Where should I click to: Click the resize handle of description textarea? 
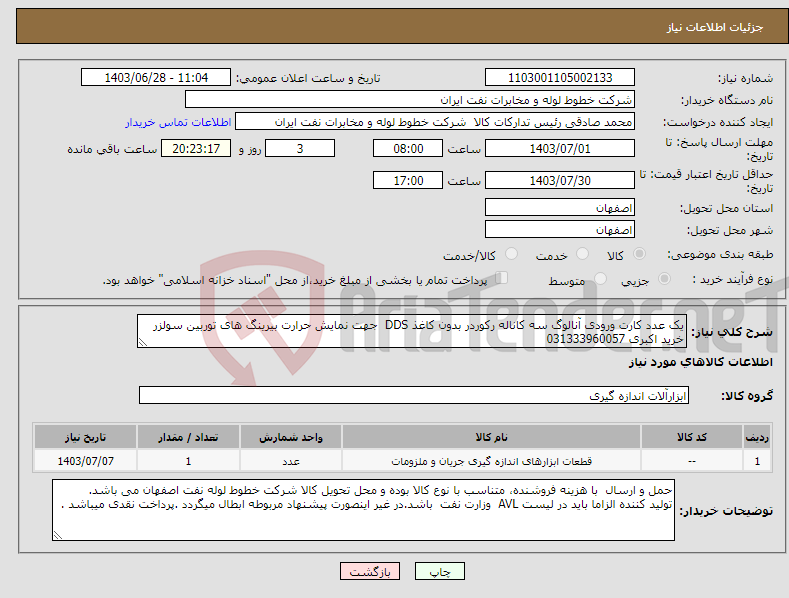point(143,343)
